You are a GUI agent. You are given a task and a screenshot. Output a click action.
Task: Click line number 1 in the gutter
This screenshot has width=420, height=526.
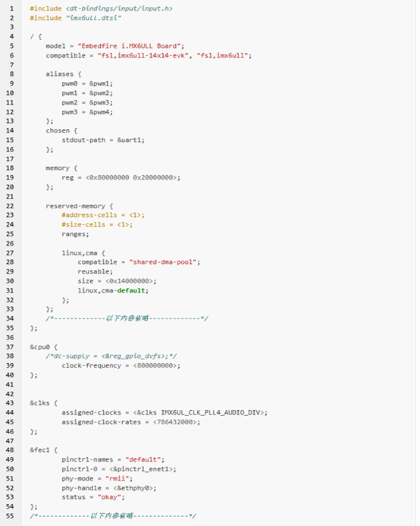[11, 8]
